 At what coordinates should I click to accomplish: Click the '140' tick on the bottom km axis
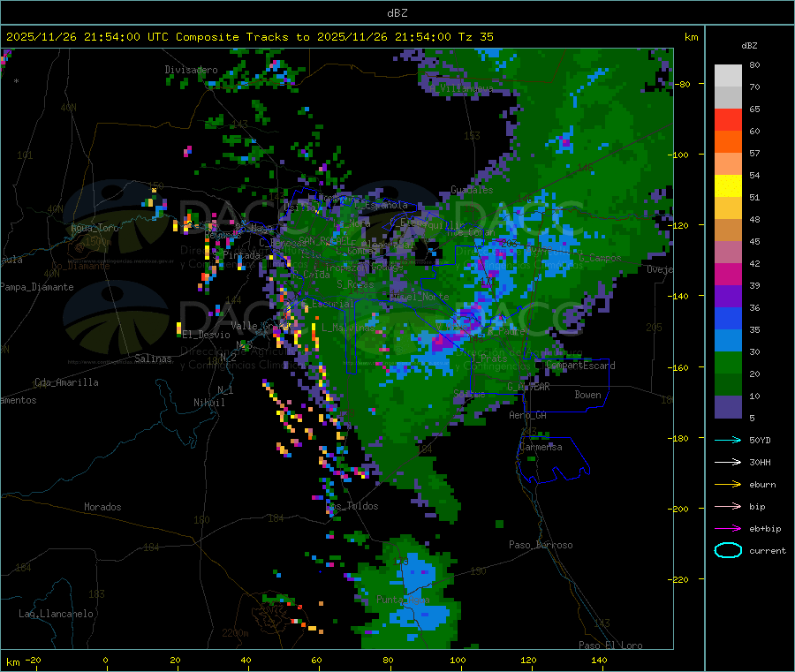(599, 660)
